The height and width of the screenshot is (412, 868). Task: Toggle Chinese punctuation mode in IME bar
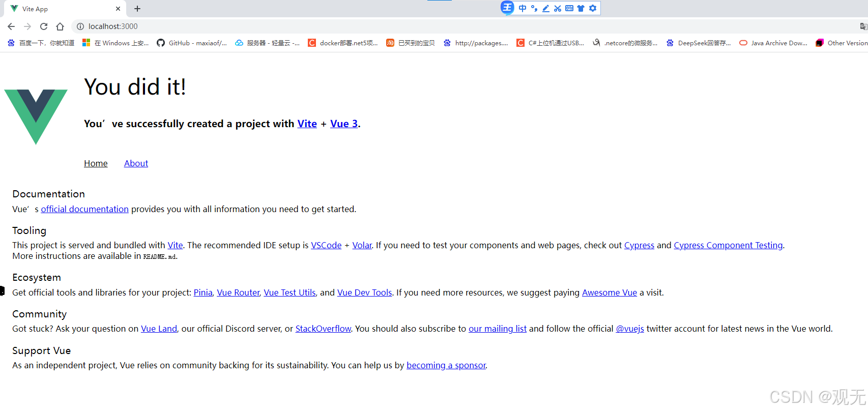534,8
